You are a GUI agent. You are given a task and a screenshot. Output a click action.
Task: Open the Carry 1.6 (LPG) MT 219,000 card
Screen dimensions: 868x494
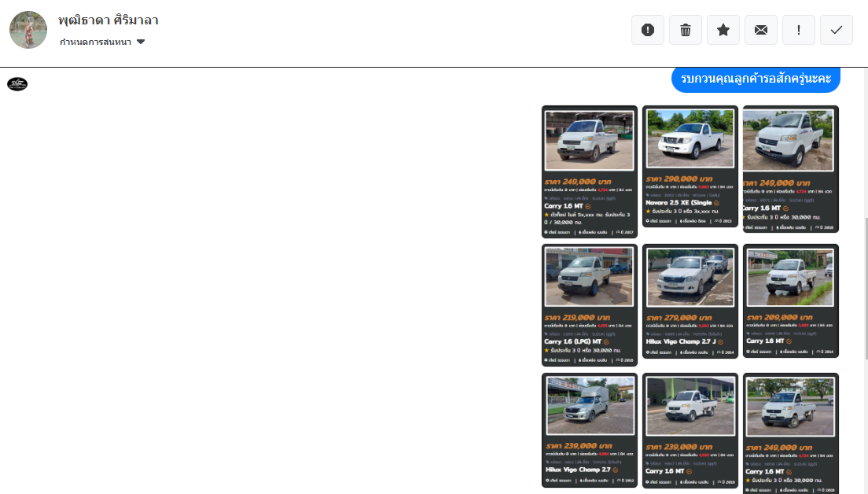[590, 305]
